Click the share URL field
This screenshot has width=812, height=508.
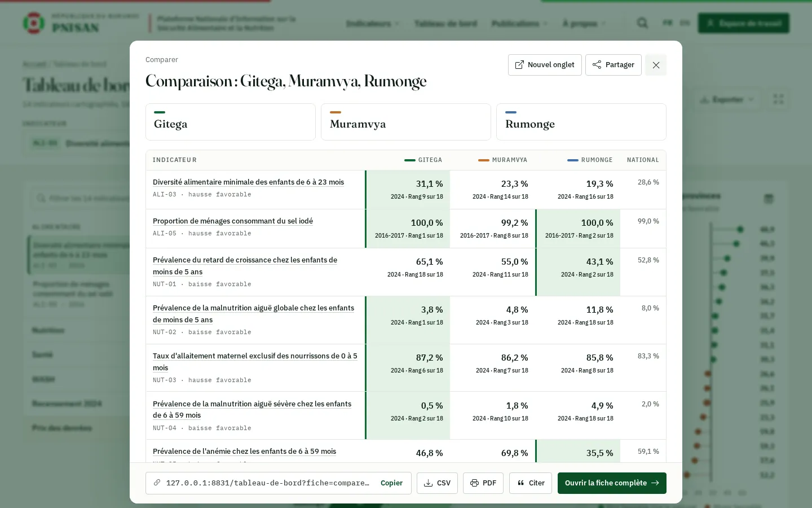[268, 483]
